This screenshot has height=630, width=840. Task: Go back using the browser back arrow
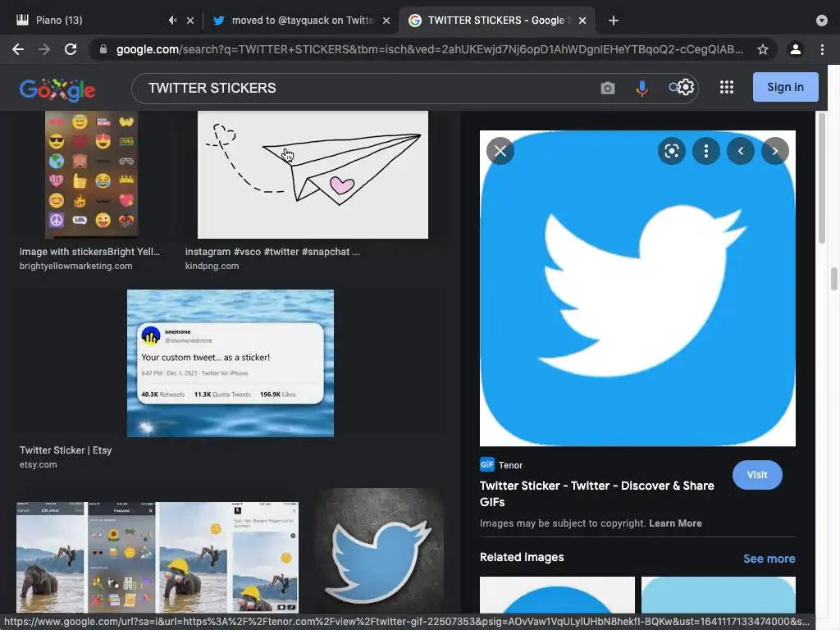pos(18,49)
